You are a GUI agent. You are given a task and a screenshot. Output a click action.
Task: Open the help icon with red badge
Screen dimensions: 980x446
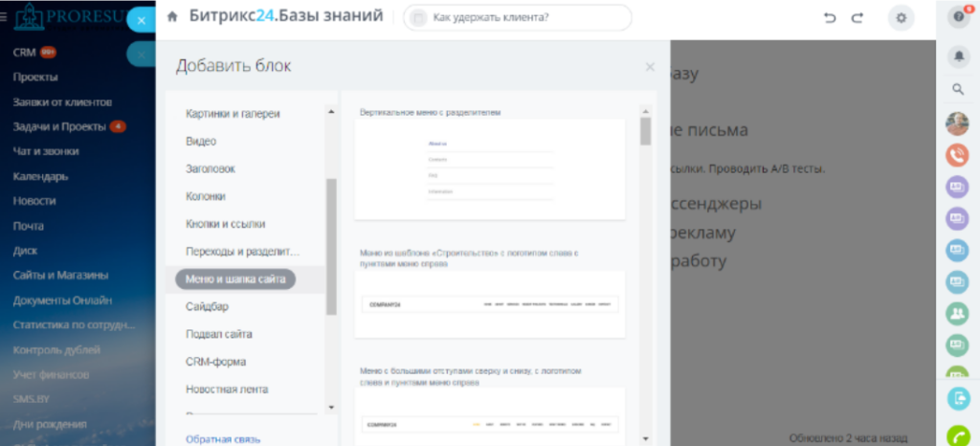tap(958, 17)
